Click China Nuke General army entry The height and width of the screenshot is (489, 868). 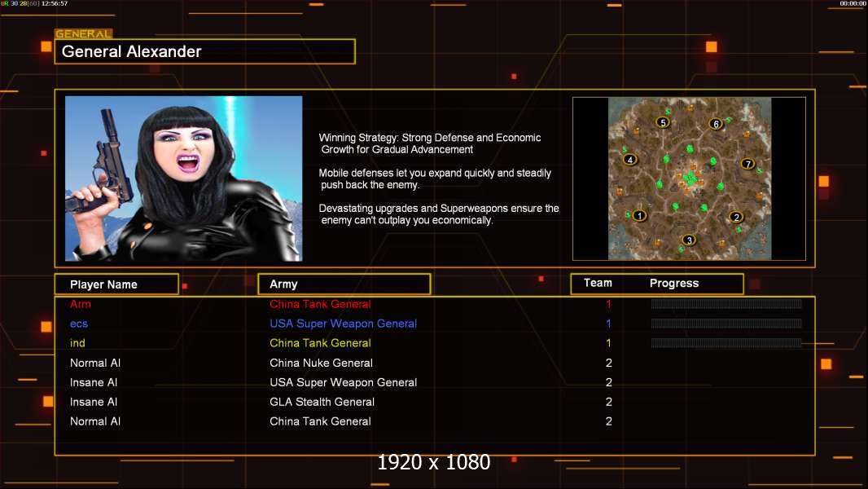(321, 363)
